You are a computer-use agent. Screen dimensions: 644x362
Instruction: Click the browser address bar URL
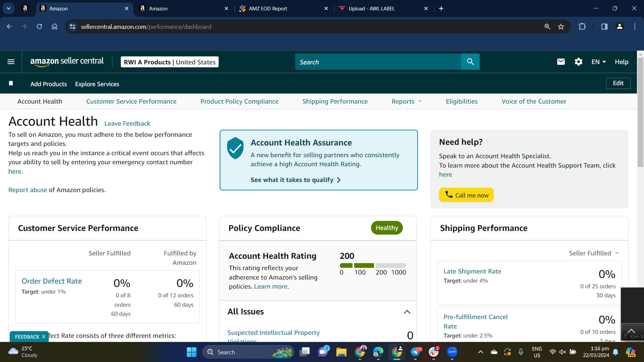pos(146,26)
